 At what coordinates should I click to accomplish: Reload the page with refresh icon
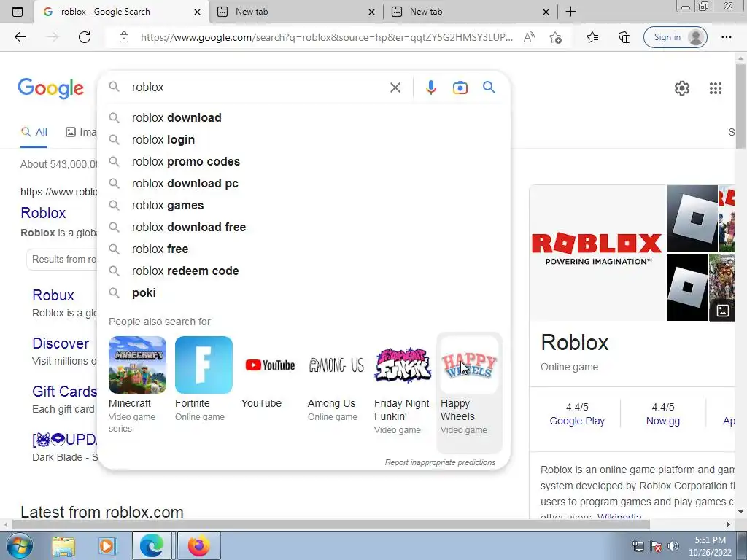pos(85,37)
